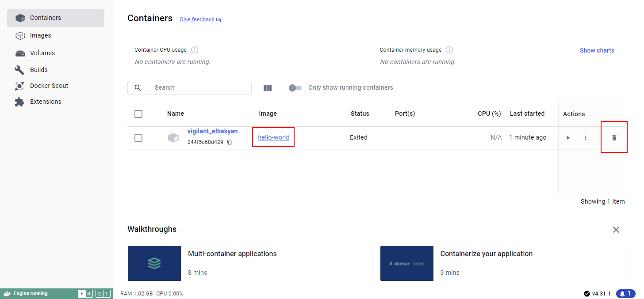Click the Show charts link

tap(597, 50)
